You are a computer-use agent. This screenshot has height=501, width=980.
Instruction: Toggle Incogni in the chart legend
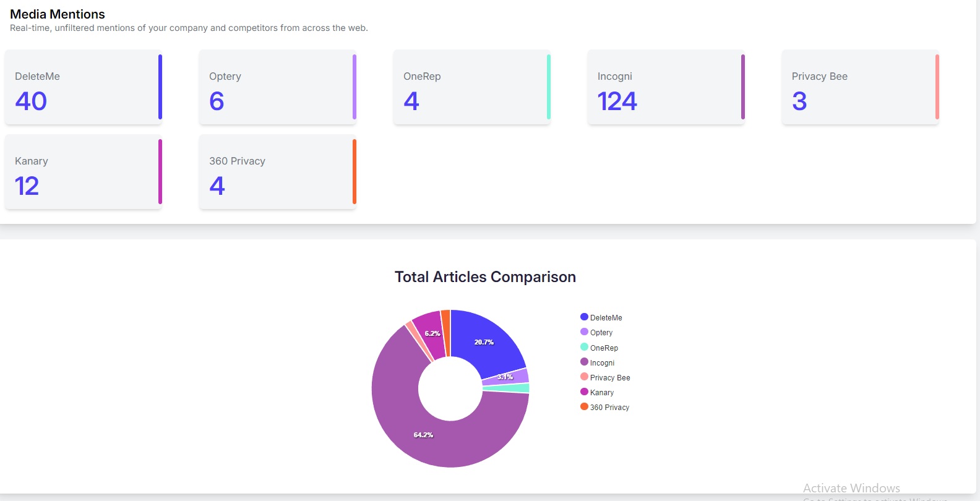598,362
